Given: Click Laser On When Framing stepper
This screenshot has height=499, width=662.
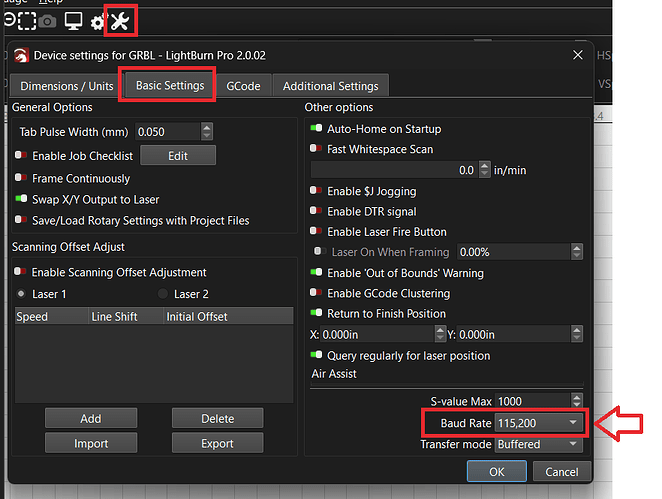Looking at the screenshot, I should (x=577, y=252).
